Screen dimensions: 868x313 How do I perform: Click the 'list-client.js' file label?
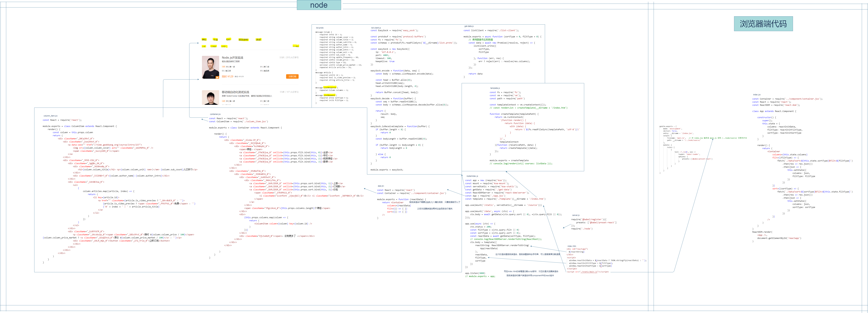click(x=376, y=28)
